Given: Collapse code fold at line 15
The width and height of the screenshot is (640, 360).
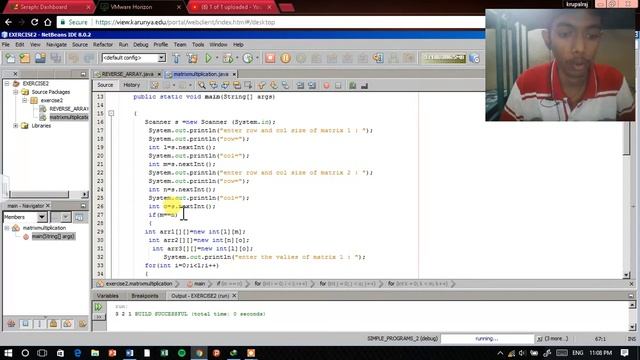Looking at the screenshot, I should click(111, 113).
